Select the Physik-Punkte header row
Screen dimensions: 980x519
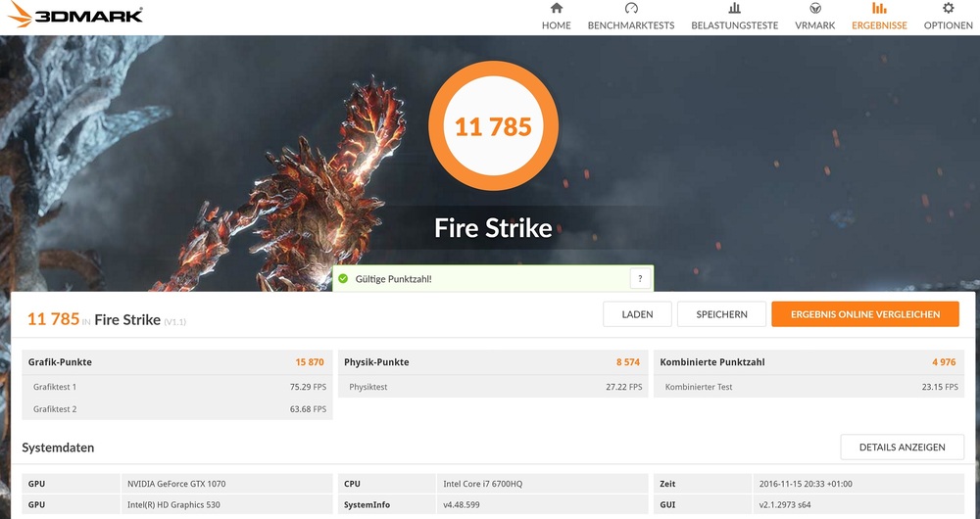click(492, 362)
